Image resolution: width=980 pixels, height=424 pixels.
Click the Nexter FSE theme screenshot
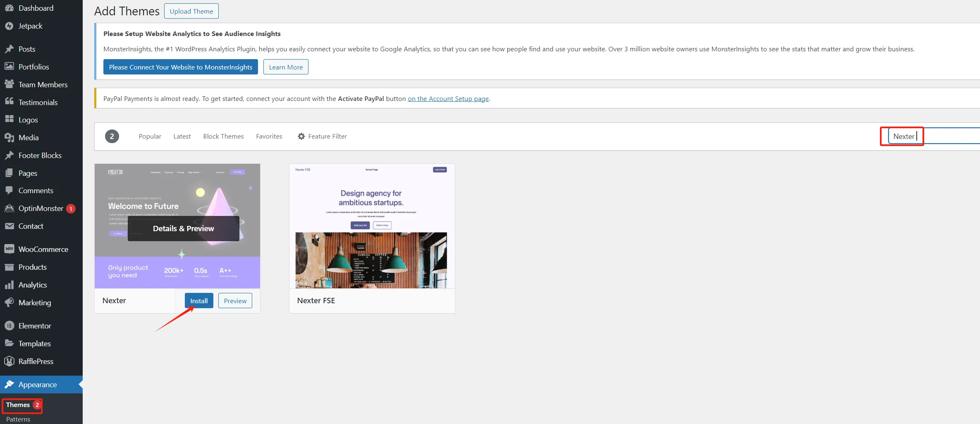tap(372, 226)
